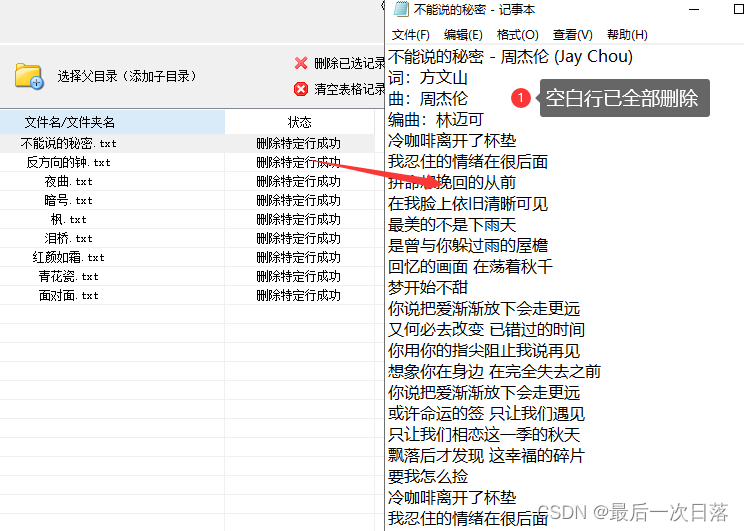Click status cell for 不能说的秘密.txt

299,143
